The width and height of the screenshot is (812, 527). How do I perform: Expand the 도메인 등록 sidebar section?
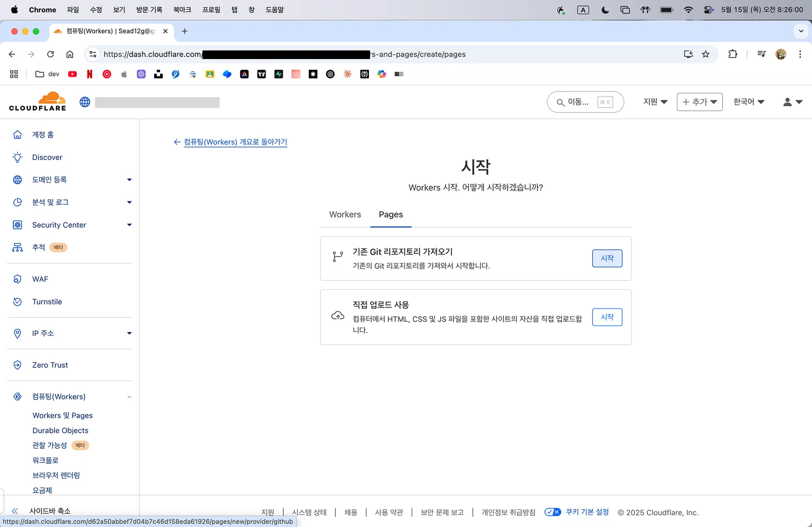click(x=129, y=180)
